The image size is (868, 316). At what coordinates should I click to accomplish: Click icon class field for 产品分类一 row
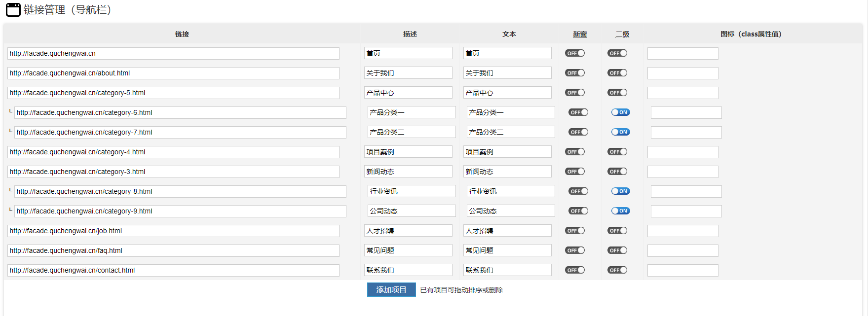click(x=686, y=112)
